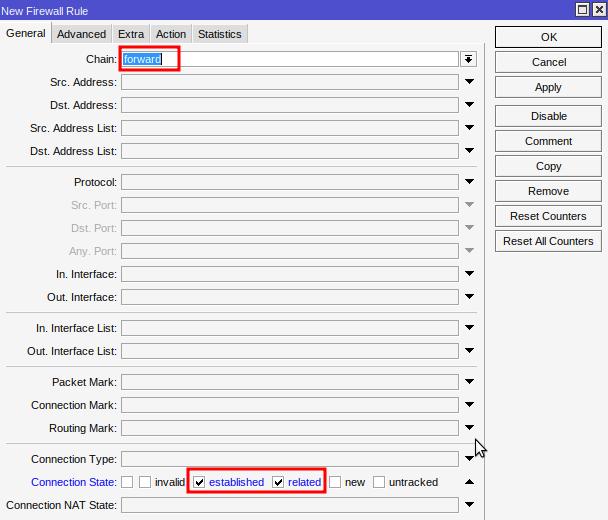Expand the Connection Mark option
The image size is (608, 520).
point(469,404)
